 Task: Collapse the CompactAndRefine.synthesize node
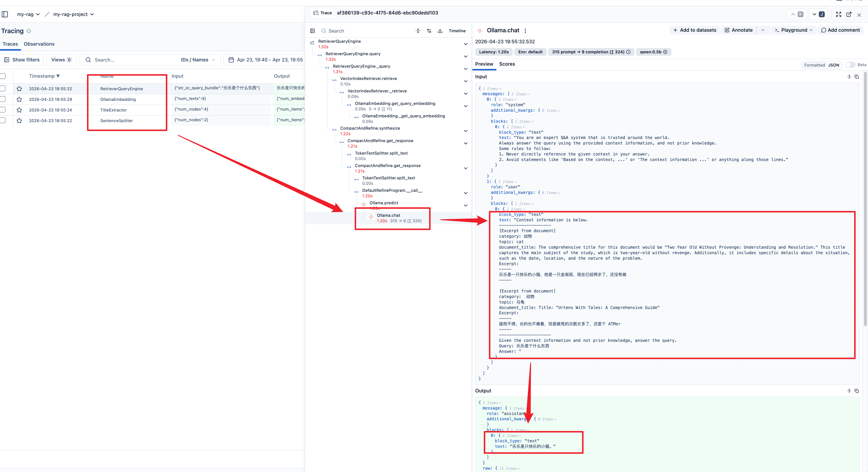pos(465,131)
